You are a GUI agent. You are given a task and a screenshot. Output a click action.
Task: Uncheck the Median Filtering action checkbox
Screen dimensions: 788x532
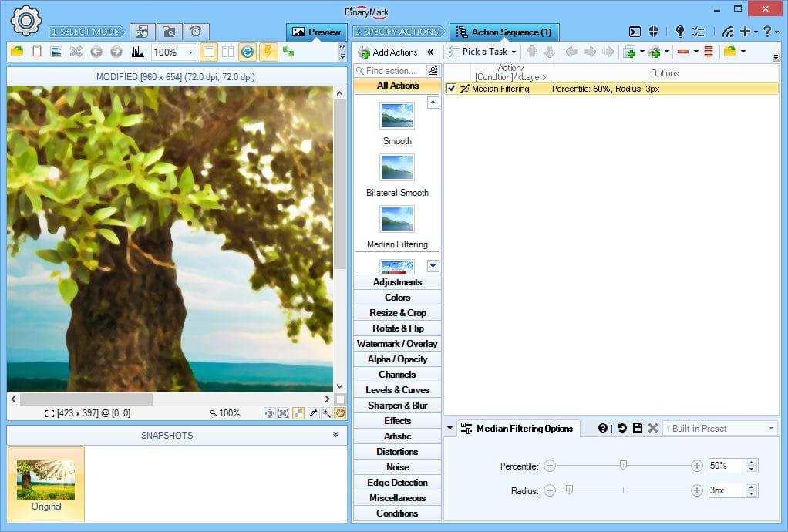[x=452, y=89]
